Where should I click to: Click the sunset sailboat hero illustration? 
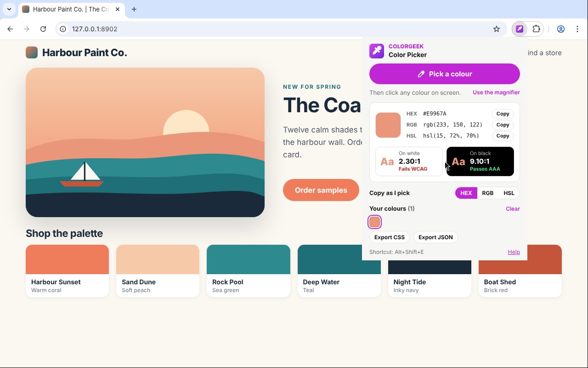(145, 143)
